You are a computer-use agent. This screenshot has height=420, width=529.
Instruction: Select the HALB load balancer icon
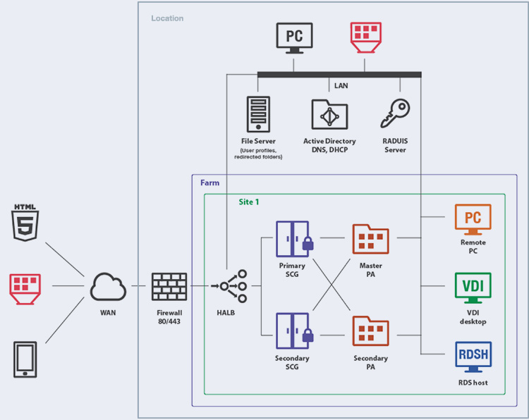(x=229, y=286)
